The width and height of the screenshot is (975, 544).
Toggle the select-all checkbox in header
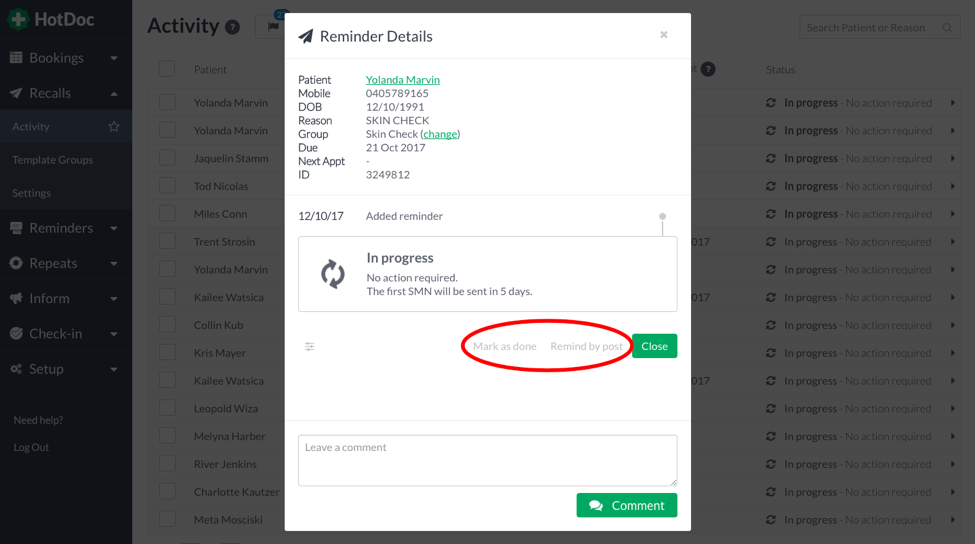pyautogui.click(x=167, y=69)
